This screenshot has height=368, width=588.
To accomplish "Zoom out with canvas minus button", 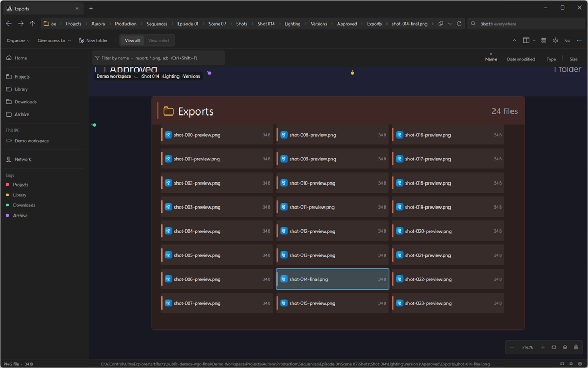I will click(512, 347).
